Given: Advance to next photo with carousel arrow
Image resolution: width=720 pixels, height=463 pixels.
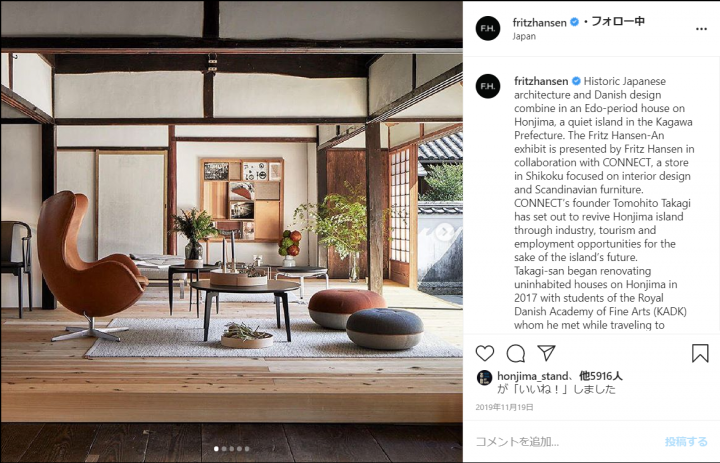Looking at the screenshot, I should click(444, 232).
